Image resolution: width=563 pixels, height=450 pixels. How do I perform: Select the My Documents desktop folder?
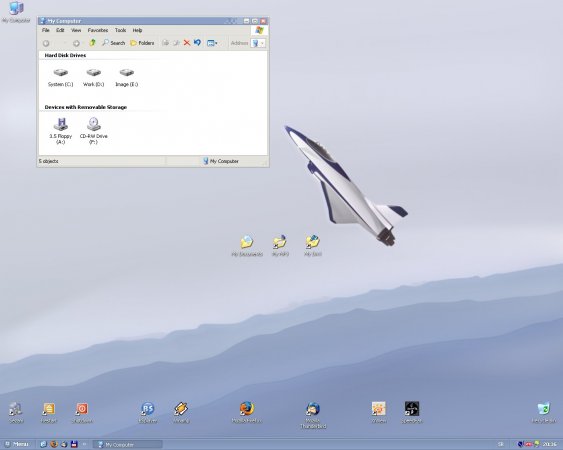pos(247,246)
